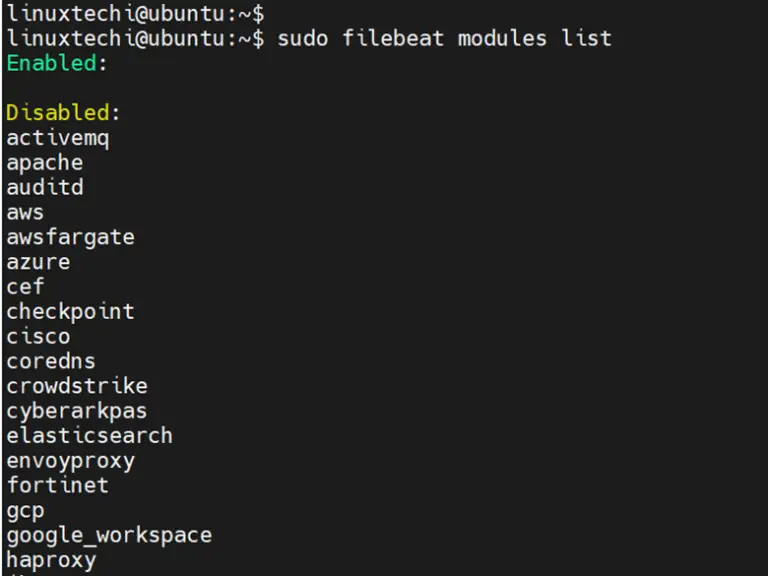
Task: Click the activemq module line
Action: [x=58, y=139]
